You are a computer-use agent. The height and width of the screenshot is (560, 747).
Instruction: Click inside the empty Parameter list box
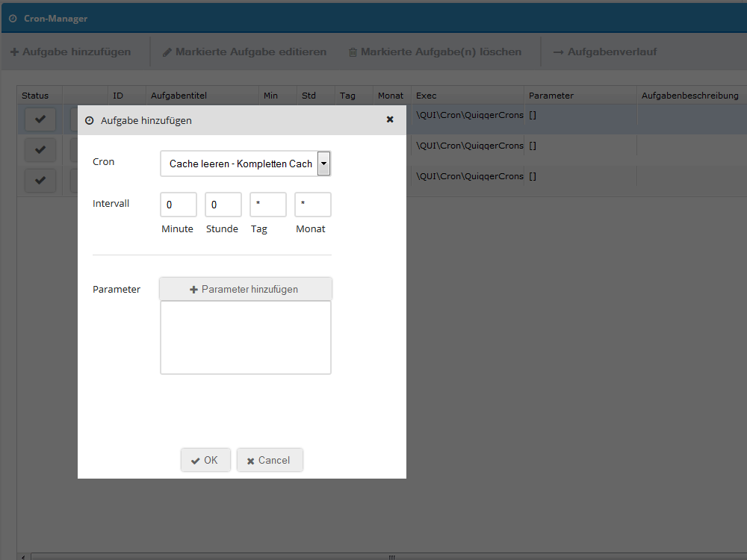coord(245,337)
